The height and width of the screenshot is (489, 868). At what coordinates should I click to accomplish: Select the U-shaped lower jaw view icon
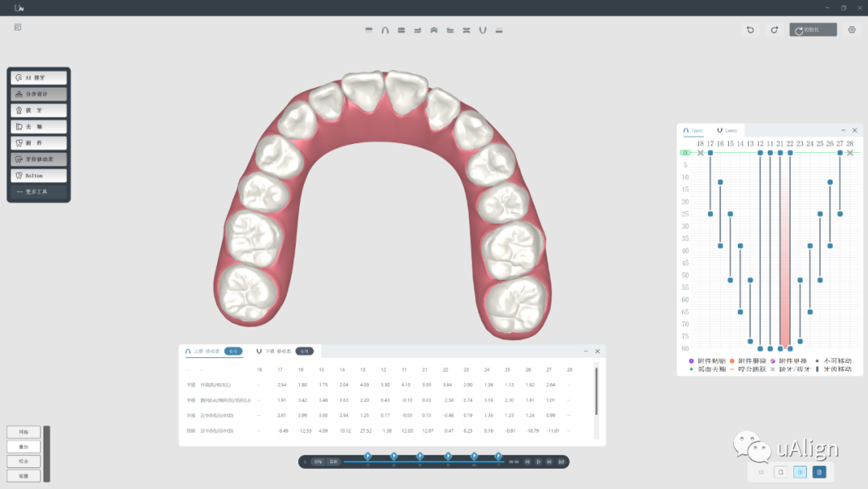tap(483, 31)
